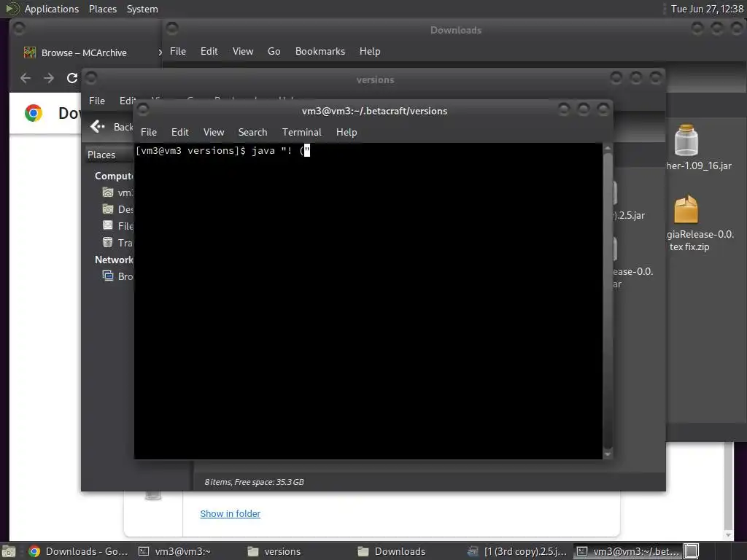
Task: Select the Browse – MCArchive browser tab
Action: tap(84, 52)
